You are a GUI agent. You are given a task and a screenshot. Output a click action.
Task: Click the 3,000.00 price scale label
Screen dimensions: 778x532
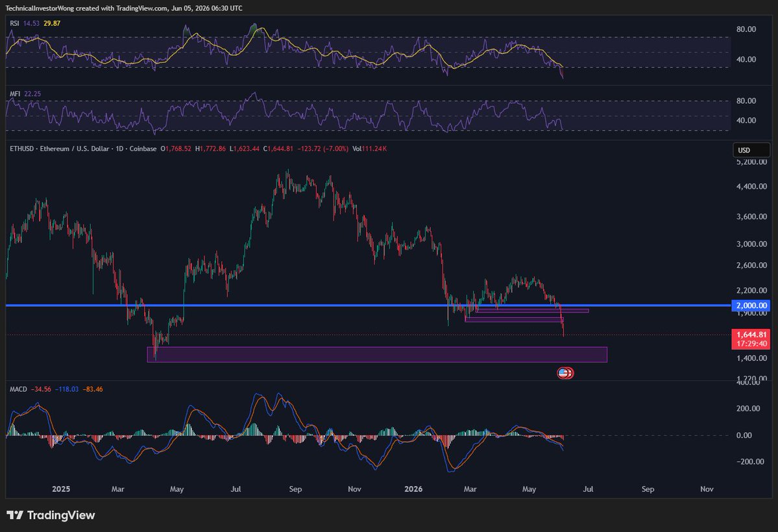[751, 244]
